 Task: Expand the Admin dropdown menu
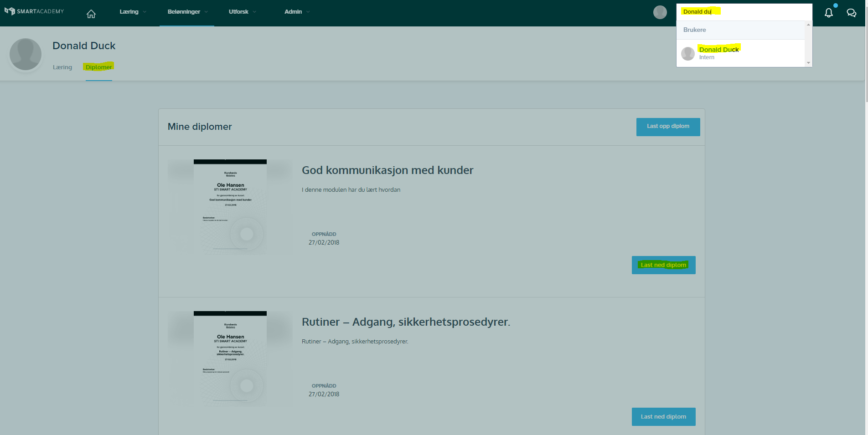pos(297,12)
